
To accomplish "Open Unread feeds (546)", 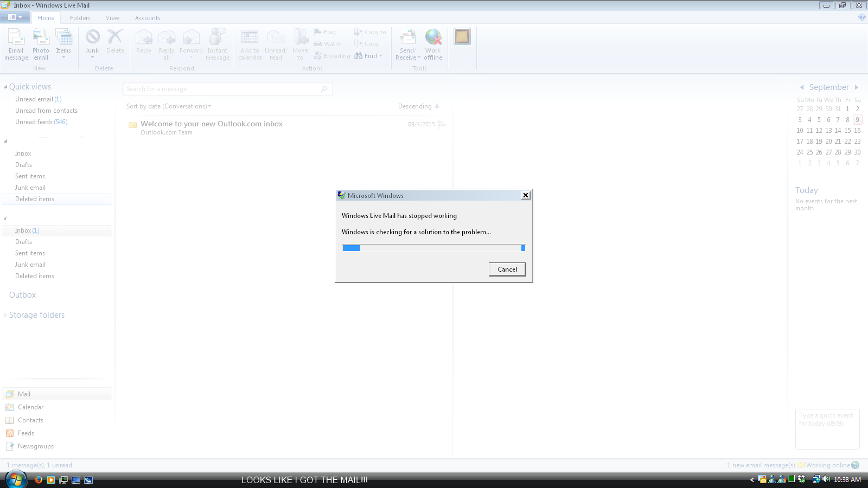I will click(x=41, y=122).
